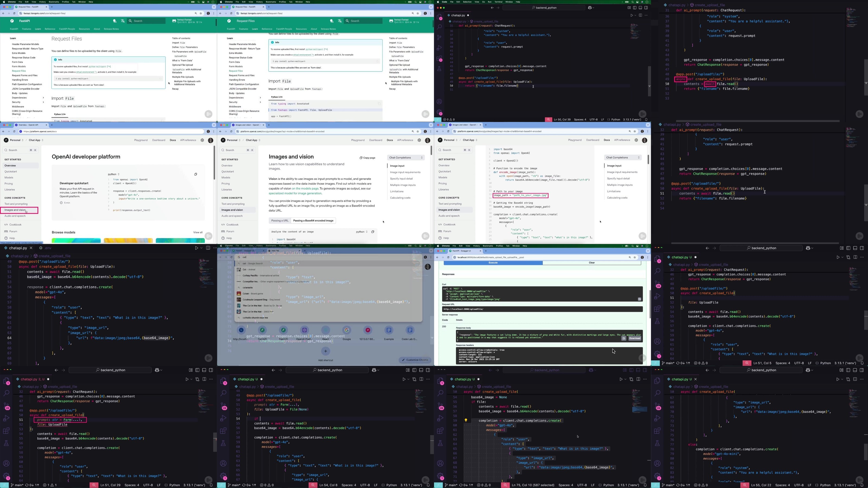
Task: Select the 'FastAPI - Swagger UI' Chrome tab
Action: [465, 251]
